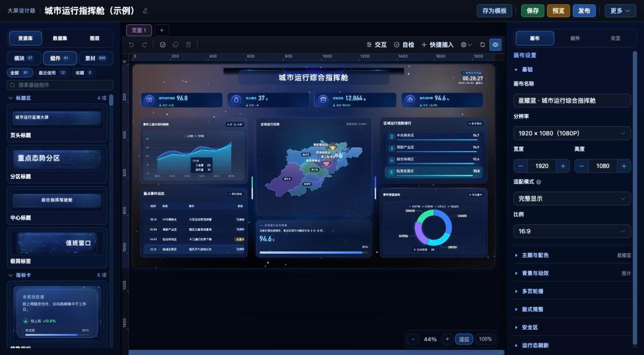
Task: Add a new page with the plus tab
Action: coord(162,30)
